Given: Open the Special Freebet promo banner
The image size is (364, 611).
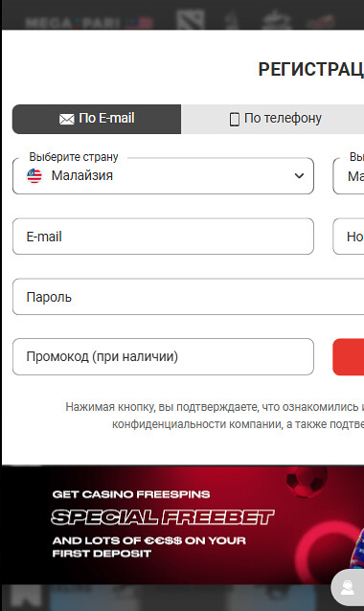Looking at the screenshot, I should [x=182, y=525].
